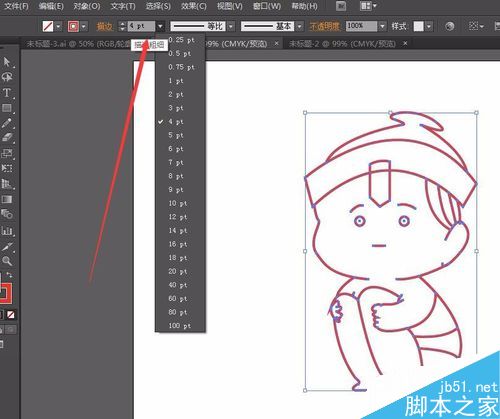Choose 0.75 pt stroke weight
500x419 pixels.
pyautogui.click(x=180, y=67)
